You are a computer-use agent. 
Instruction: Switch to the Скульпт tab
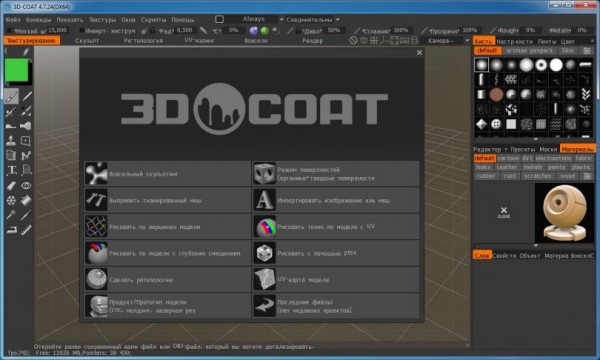(87, 41)
